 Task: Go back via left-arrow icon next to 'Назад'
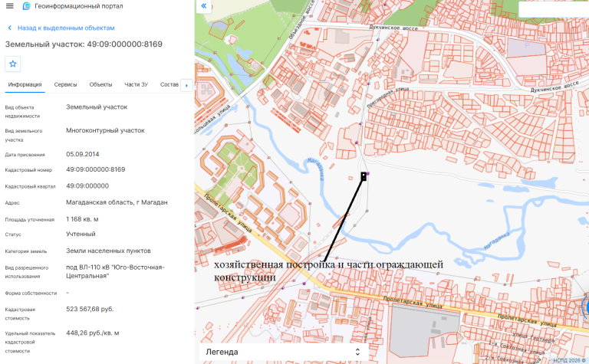[10, 28]
